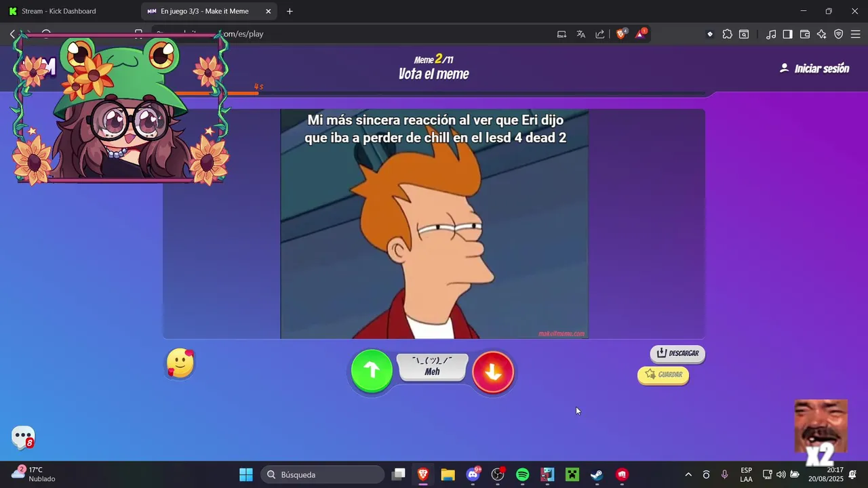Open the page translate icon
The width and height of the screenshot is (868, 488).
[x=580, y=34]
